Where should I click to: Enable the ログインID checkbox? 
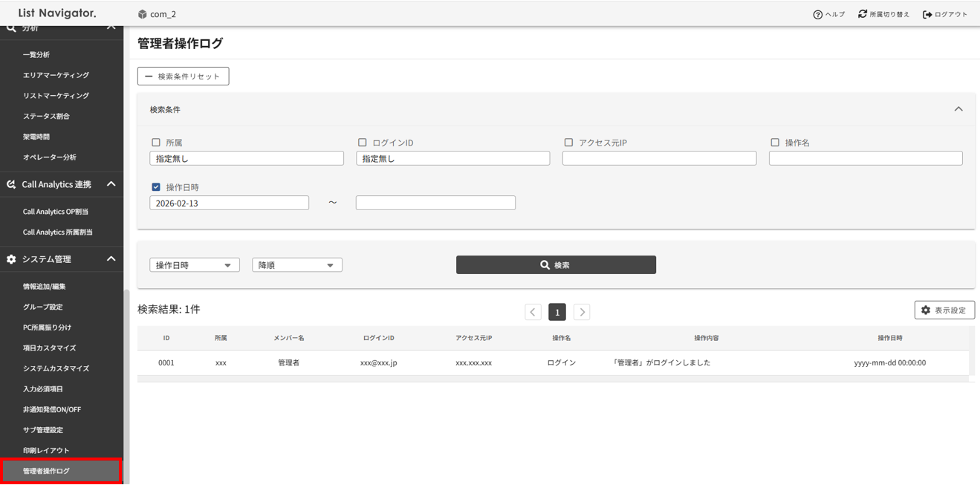[x=360, y=142]
